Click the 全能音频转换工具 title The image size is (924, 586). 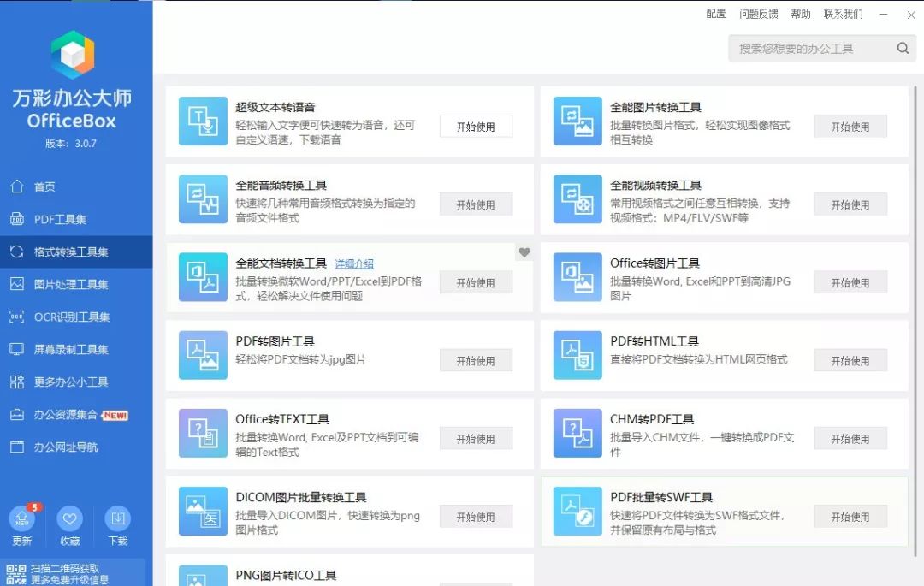tap(281, 186)
